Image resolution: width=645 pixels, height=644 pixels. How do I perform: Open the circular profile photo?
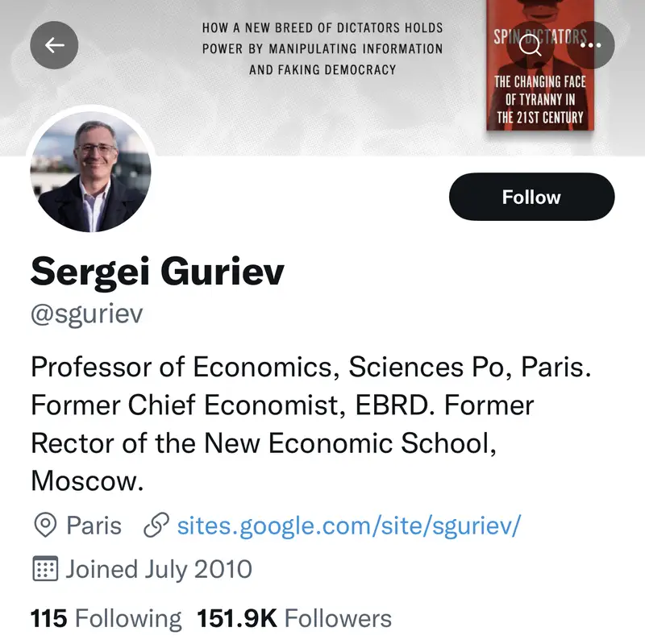pos(90,170)
